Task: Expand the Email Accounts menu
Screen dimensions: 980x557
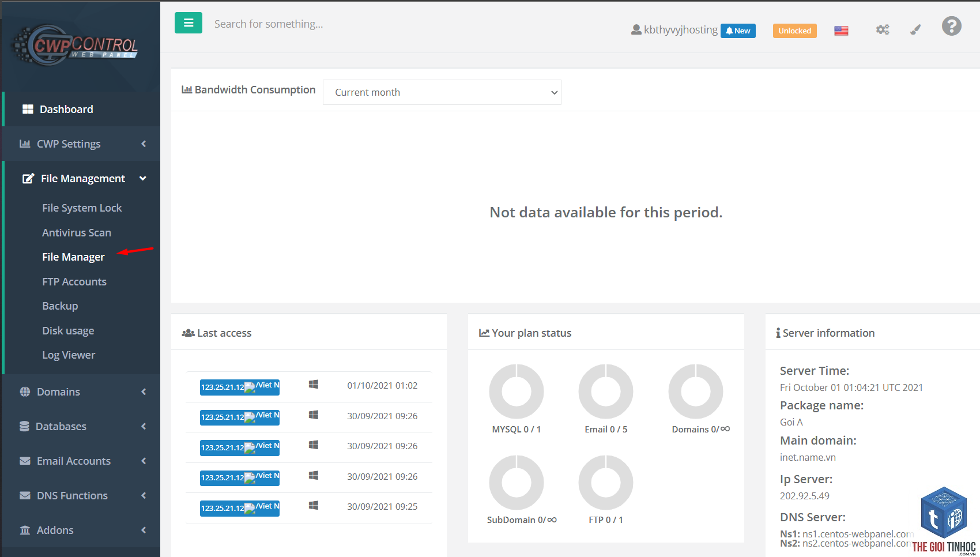Action: tap(81, 461)
